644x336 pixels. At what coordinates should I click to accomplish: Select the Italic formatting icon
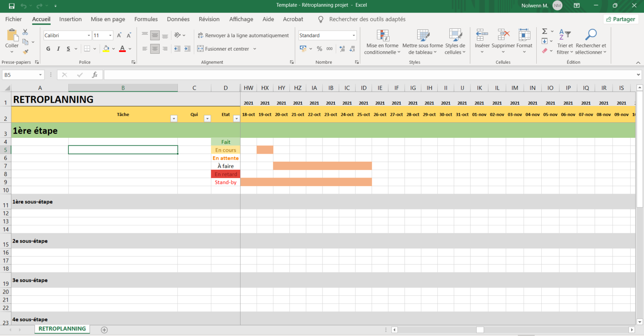[x=58, y=49]
